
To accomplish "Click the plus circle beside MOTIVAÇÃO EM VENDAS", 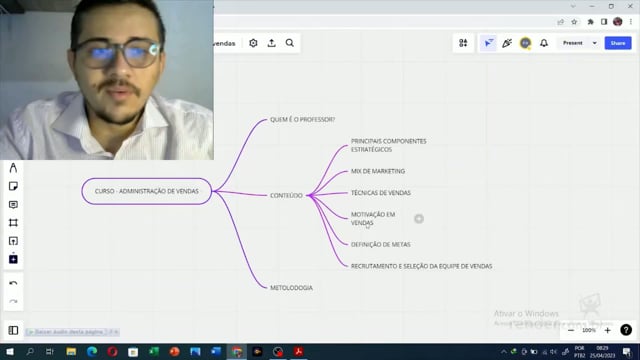I will click(x=419, y=219).
